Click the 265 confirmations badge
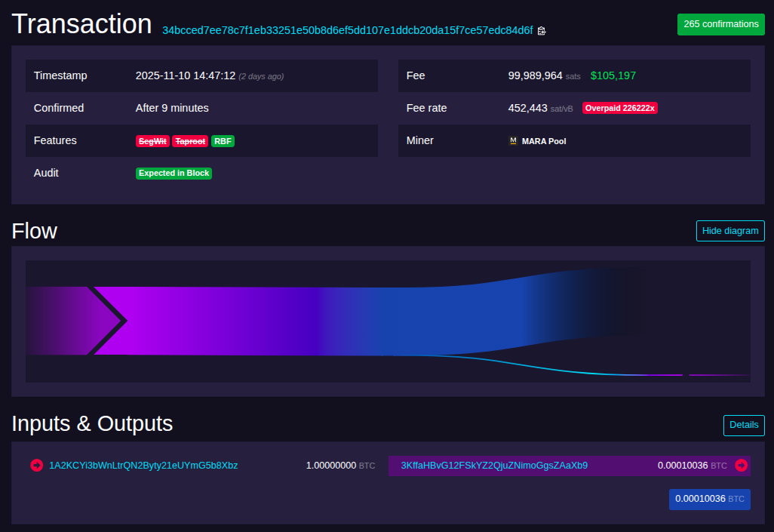Screen dimensions: 774x532 tap(720, 24)
